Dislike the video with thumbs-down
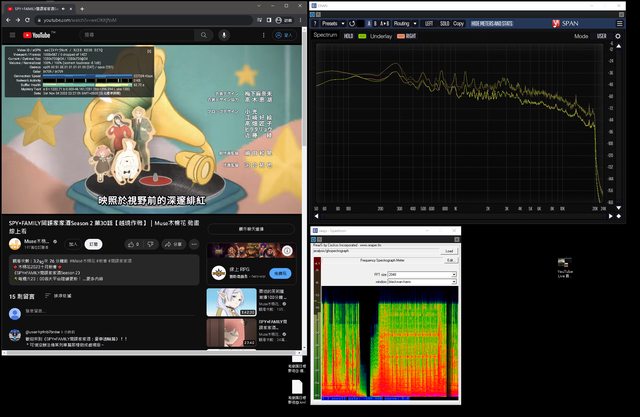This screenshot has height=417, width=640. pos(150,244)
